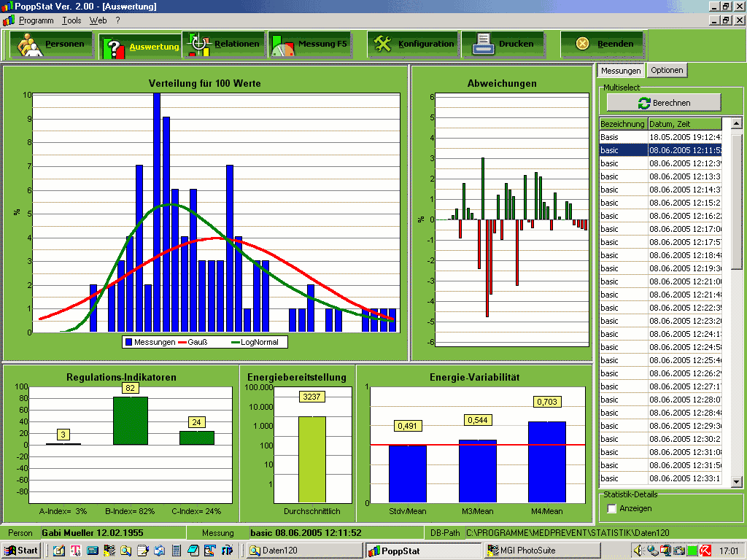
Task: Open the Relationen view
Action: pos(223,44)
